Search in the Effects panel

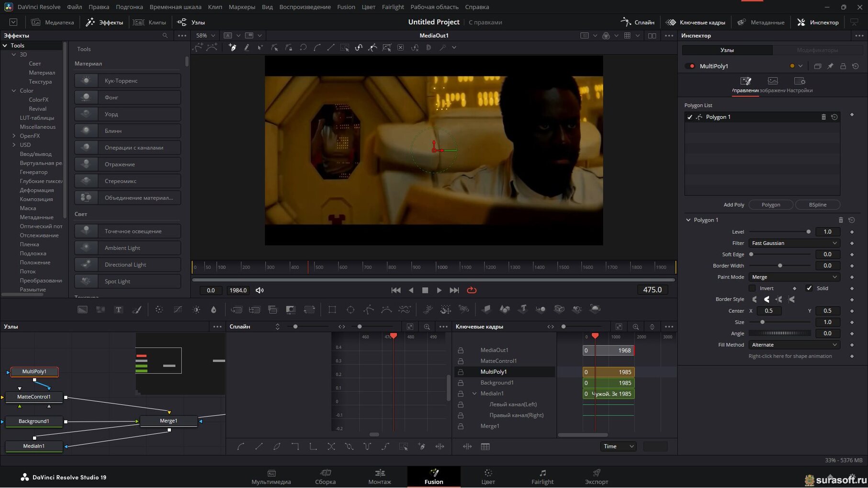[165, 35]
